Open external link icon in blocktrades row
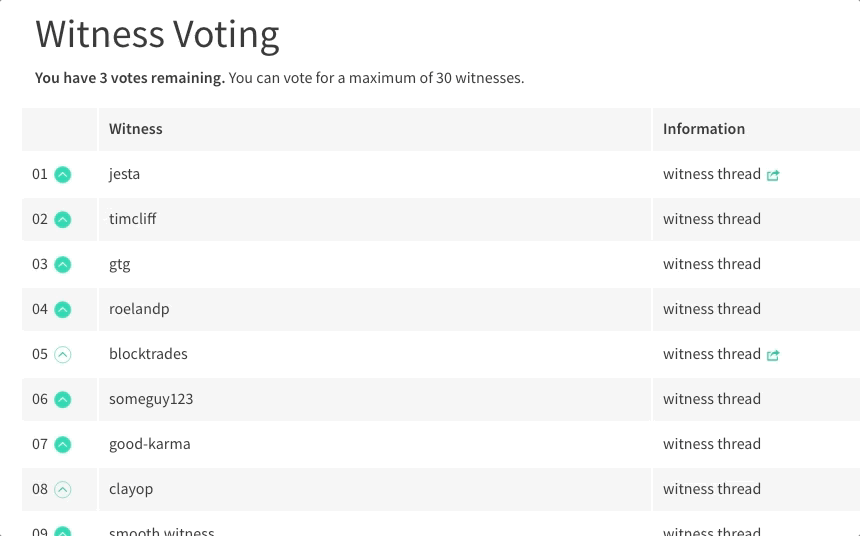The image size is (860, 536). click(x=773, y=355)
